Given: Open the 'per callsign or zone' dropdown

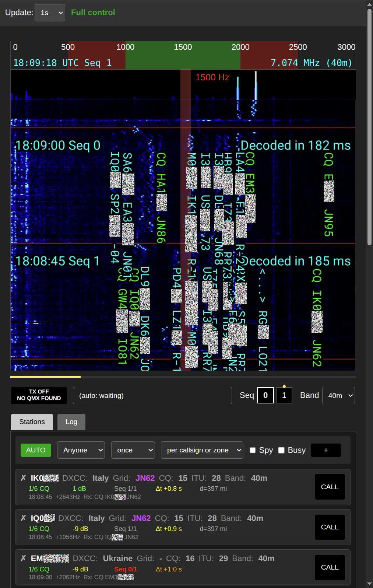Looking at the screenshot, I should (x=202, y=450).
